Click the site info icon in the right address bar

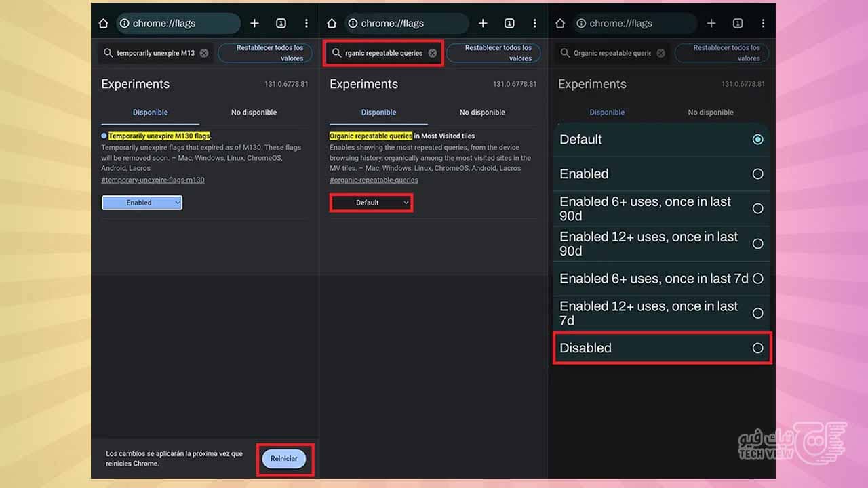581,23
